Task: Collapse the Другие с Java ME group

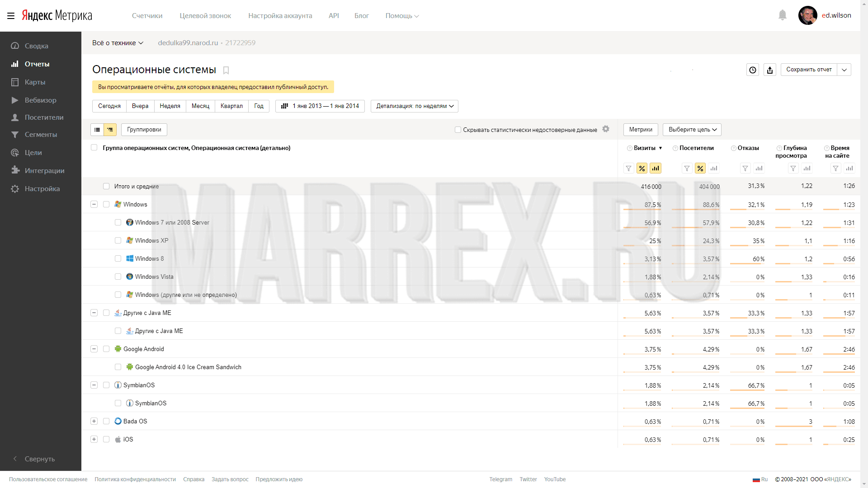Action: [94, 313]
